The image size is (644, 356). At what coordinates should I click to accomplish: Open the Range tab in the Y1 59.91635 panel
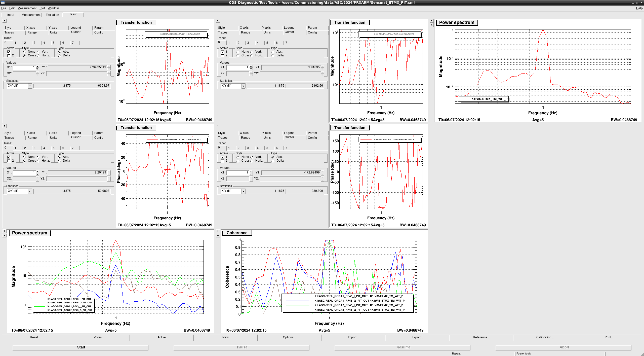246,32
